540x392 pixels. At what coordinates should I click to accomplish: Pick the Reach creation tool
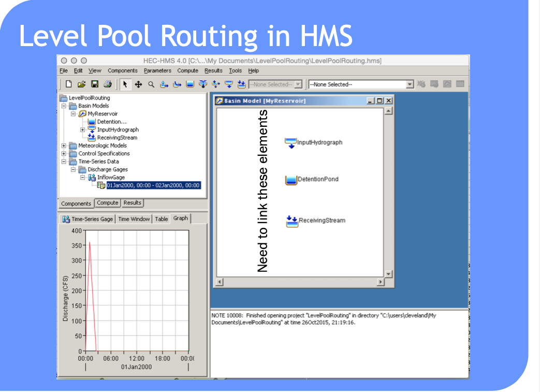[177, 84]
